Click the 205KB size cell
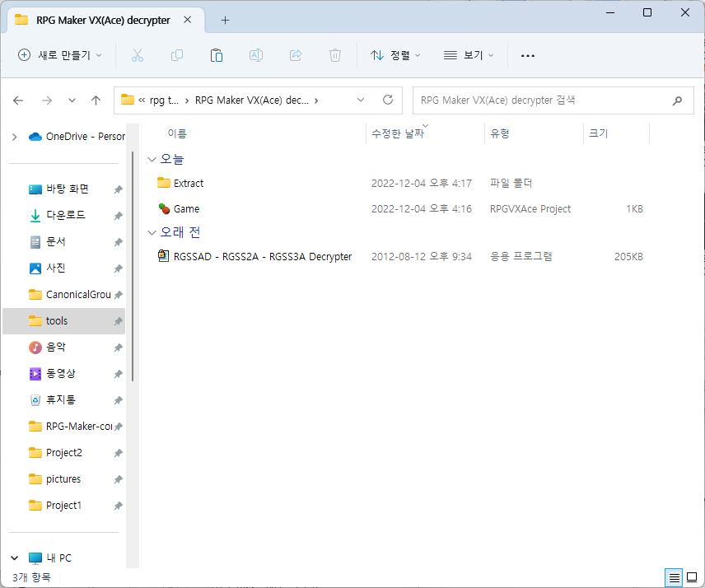705x588 pixels. [628, 257]
